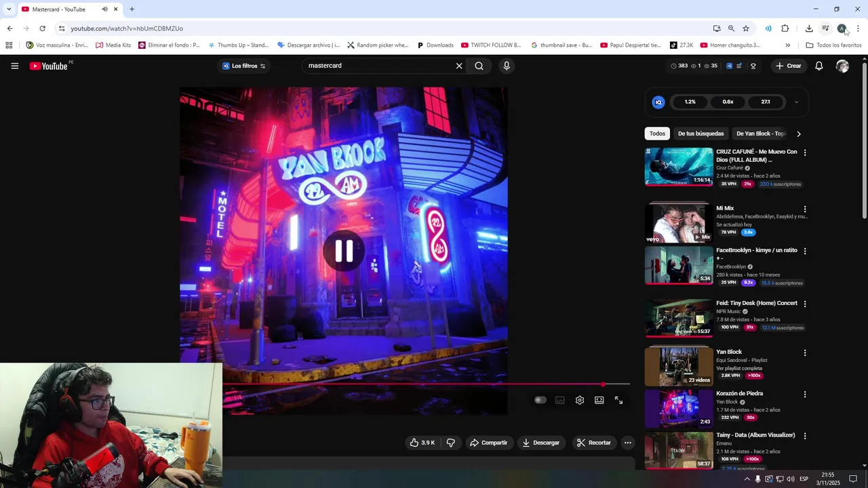Reload the page in Chrome
The width and height of the screenshot is (868, 488).
[x=42, y=28]
